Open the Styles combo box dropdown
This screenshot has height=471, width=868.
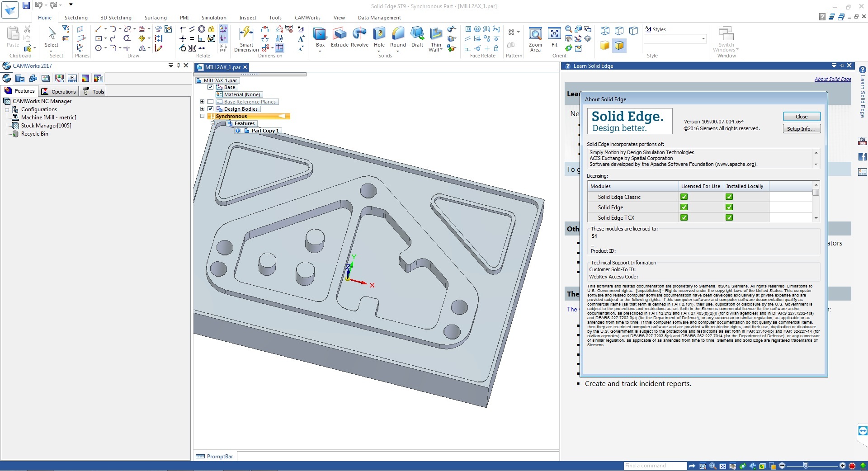coord(703,39)
